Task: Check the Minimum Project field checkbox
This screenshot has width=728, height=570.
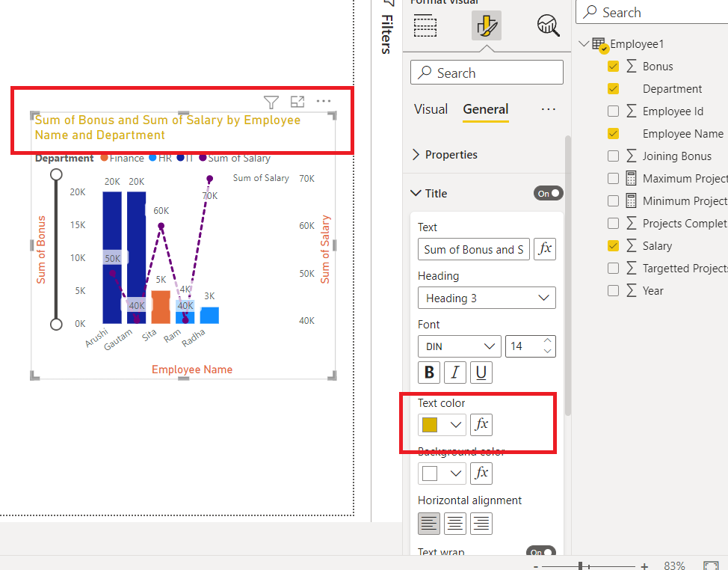Action: tap(613, 200)
